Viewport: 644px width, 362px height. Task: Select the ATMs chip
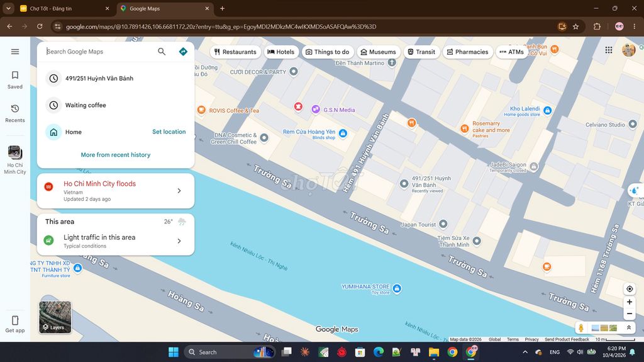(512, 52)
